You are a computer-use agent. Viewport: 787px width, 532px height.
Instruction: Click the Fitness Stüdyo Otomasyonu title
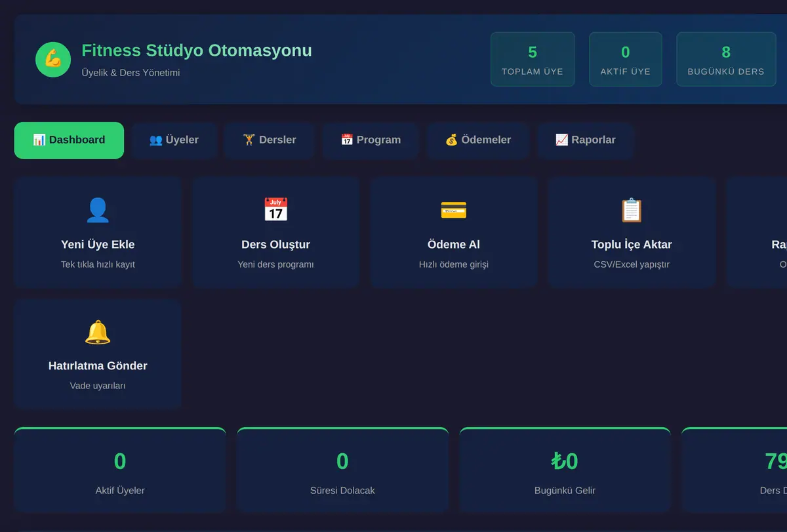197,51
